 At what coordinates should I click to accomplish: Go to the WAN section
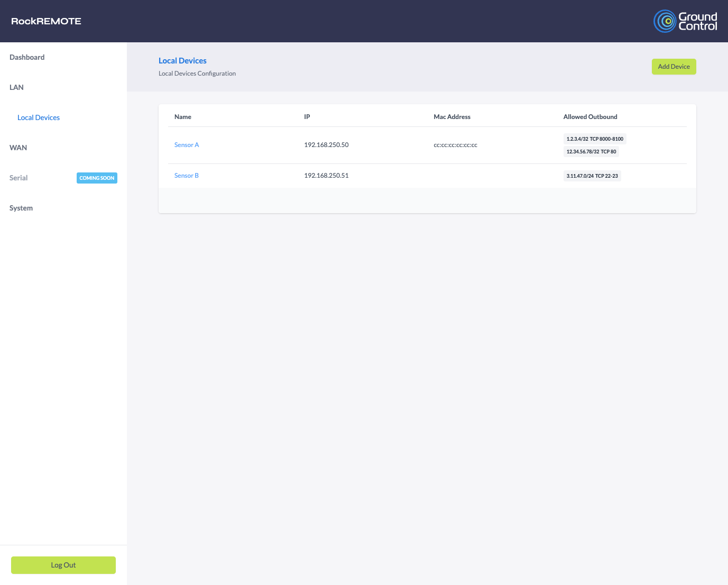18,148
